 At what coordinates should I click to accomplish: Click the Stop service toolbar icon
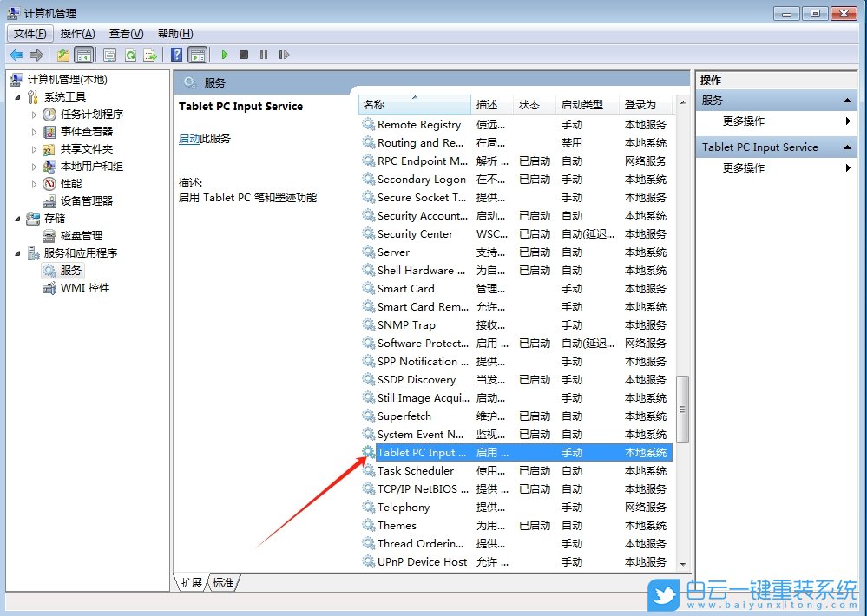tap(244, 55)
